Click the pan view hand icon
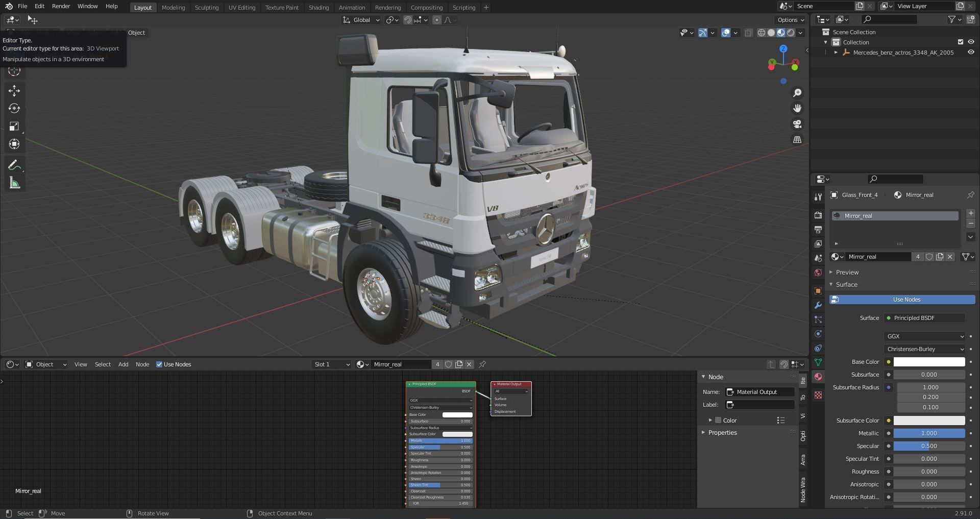The width and height of the screenshot is (980, 519). pyautogui.click(x=797, y=108)
